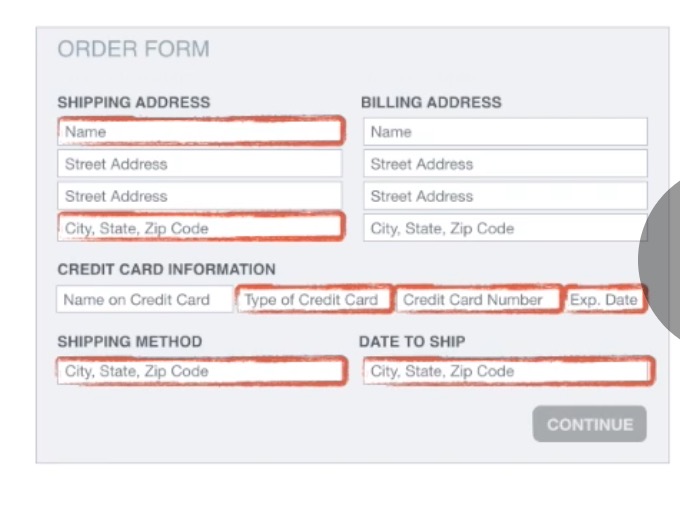Click the Shipping Address heading
This screenshot has width=680, height=516.
[133, 102]
